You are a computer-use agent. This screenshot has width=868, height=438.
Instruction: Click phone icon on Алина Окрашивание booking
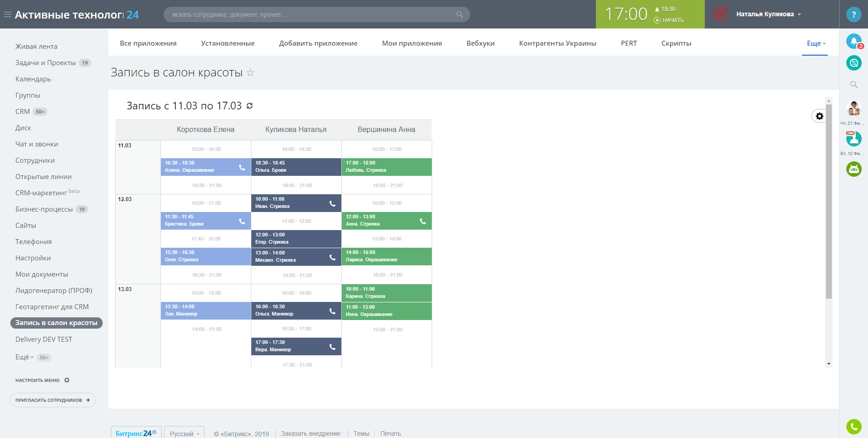pos(242,167)
